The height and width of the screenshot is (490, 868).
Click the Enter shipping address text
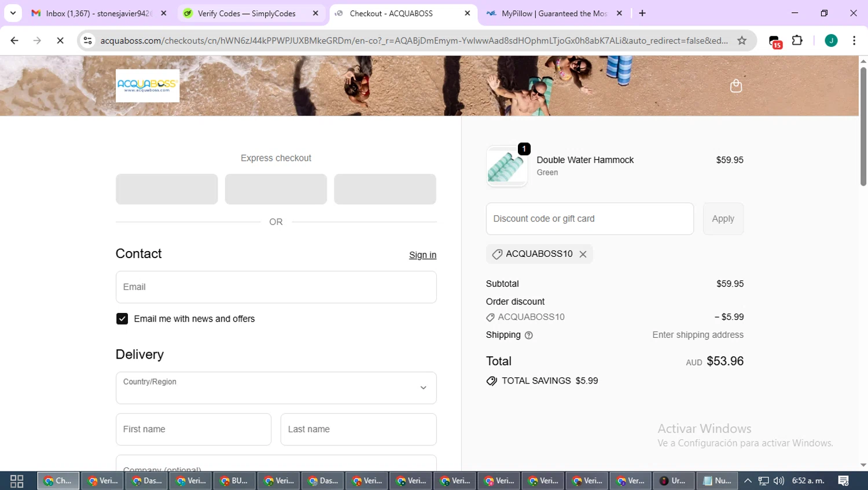tap(698, 335)
